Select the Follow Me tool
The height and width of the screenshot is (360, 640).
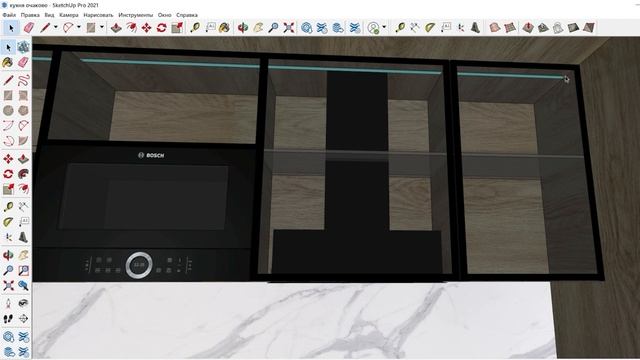(x=23, y=174)
